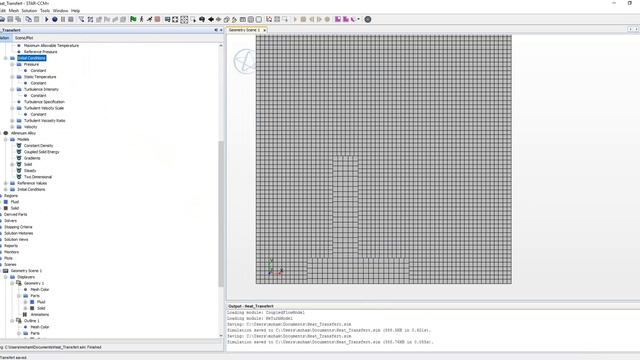Collapse the Pressure folder node
This screenshot has height=360, width=640.
click(12, 64)
